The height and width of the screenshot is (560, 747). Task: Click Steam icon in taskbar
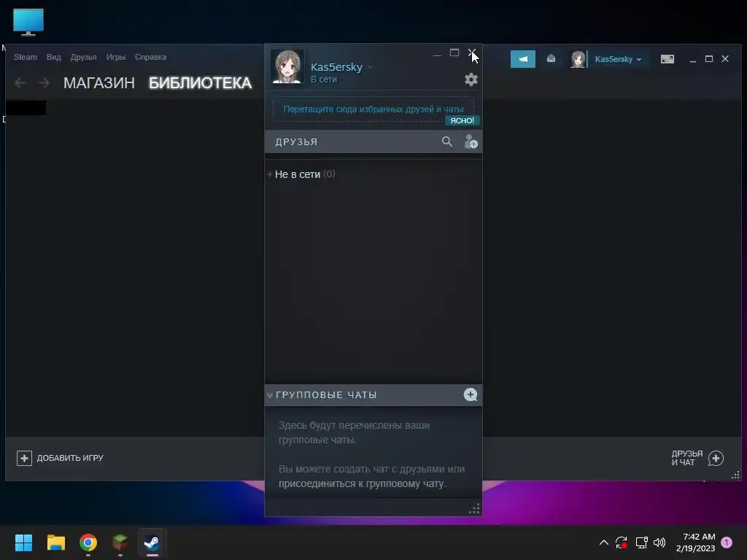click(x=152, y=542)
